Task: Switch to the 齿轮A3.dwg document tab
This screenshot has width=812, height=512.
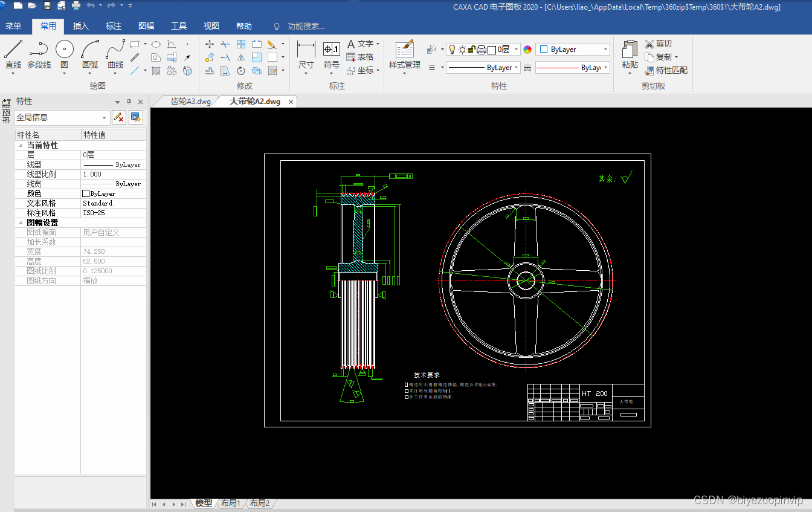Action: pos(190,102)
